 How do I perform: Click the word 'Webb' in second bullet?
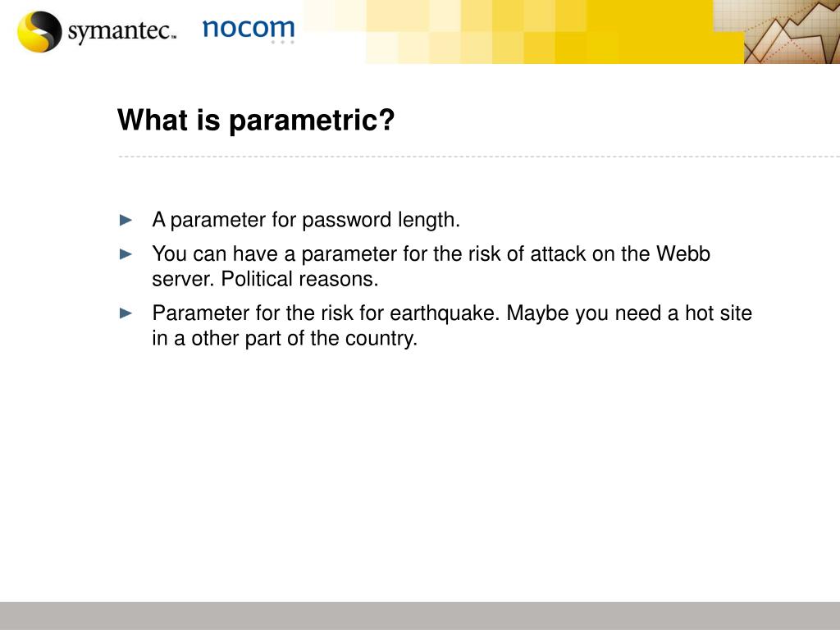683,254
